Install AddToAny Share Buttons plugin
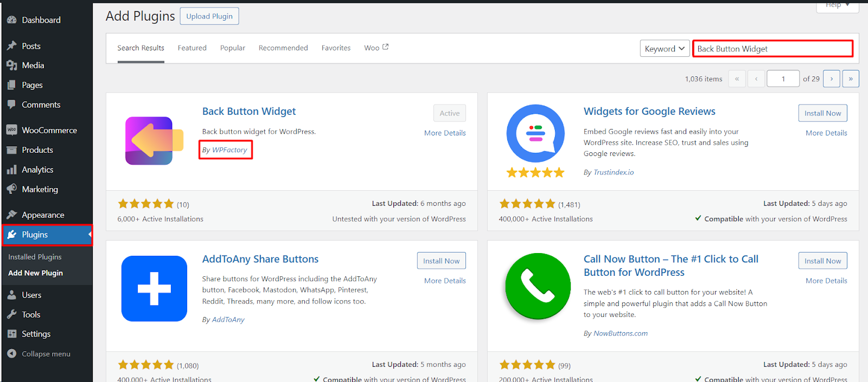The height and width of the screenshot is (382, 868). (441, 261)
